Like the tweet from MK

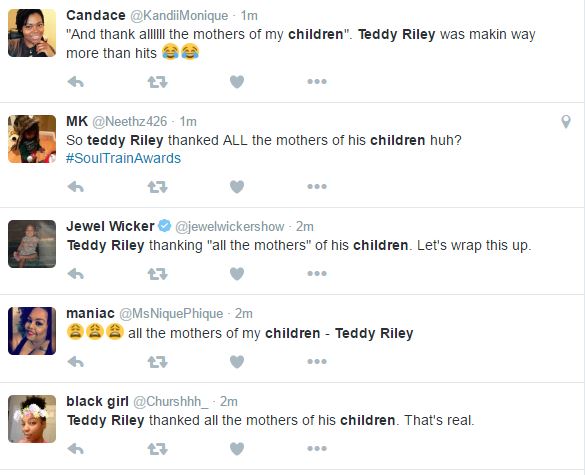coord(237,187)
